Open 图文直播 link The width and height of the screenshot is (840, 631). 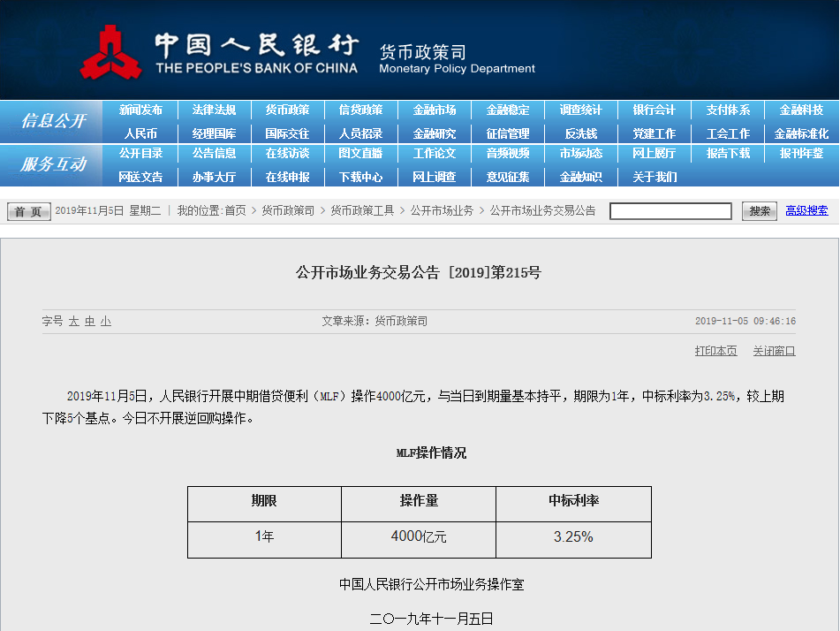[x=360, y=153]
